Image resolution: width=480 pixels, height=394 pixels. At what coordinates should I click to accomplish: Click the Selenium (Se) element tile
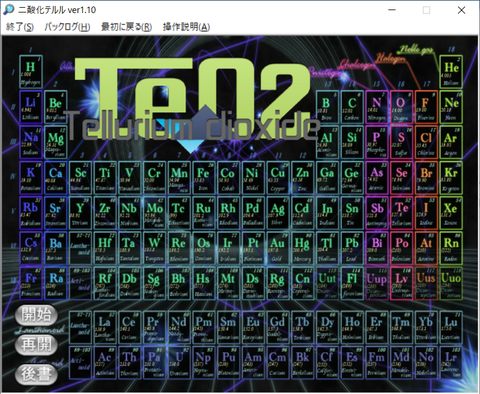click(401, 178)
